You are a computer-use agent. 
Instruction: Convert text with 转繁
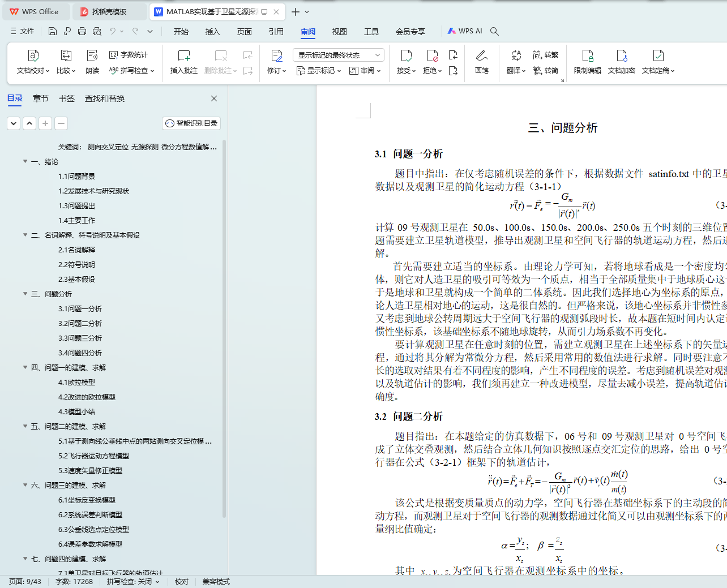pos(546,55)
